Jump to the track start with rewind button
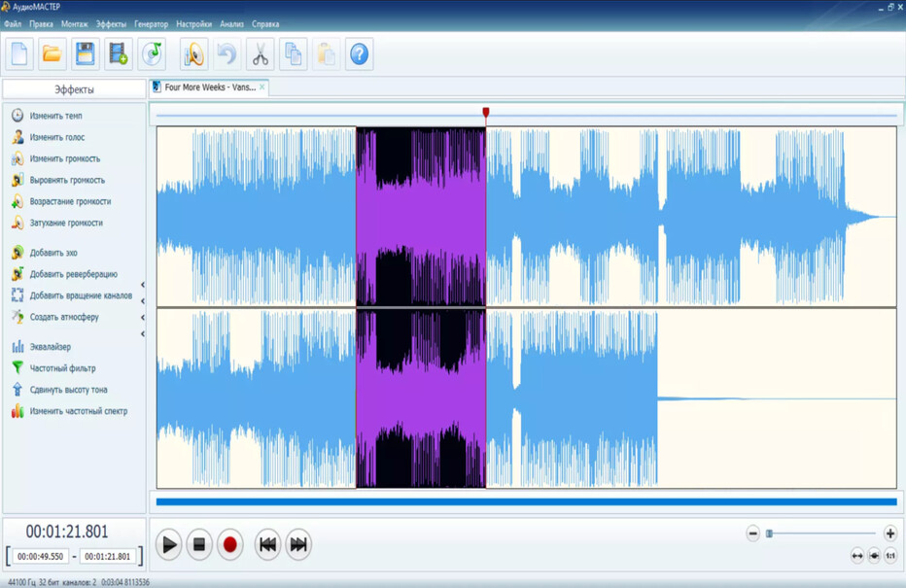Screen dimensions: 906x588 (x=267, y=545)
